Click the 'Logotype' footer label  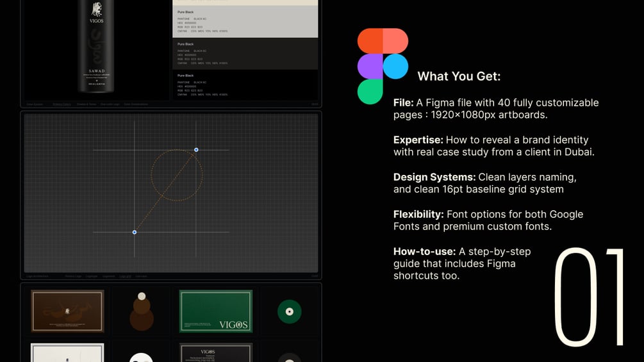click(92, 276)
